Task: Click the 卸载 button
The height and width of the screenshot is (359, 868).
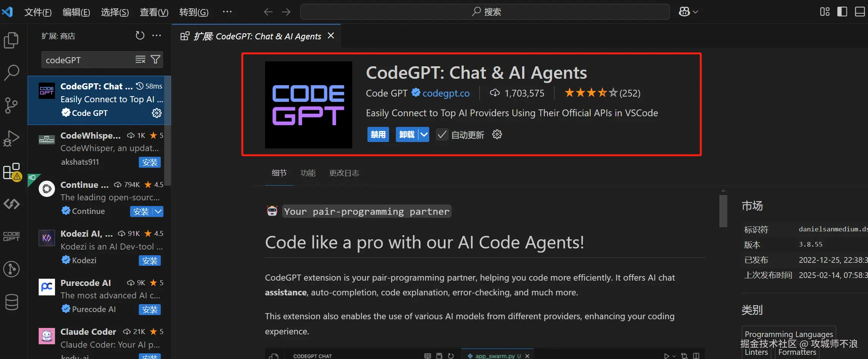Action: coord(407,134)
